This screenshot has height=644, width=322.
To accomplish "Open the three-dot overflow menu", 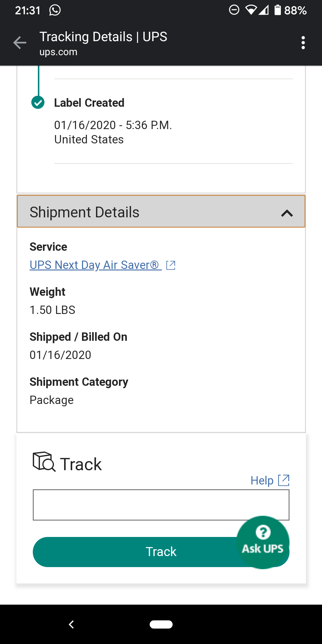I will tap(303, 43).
